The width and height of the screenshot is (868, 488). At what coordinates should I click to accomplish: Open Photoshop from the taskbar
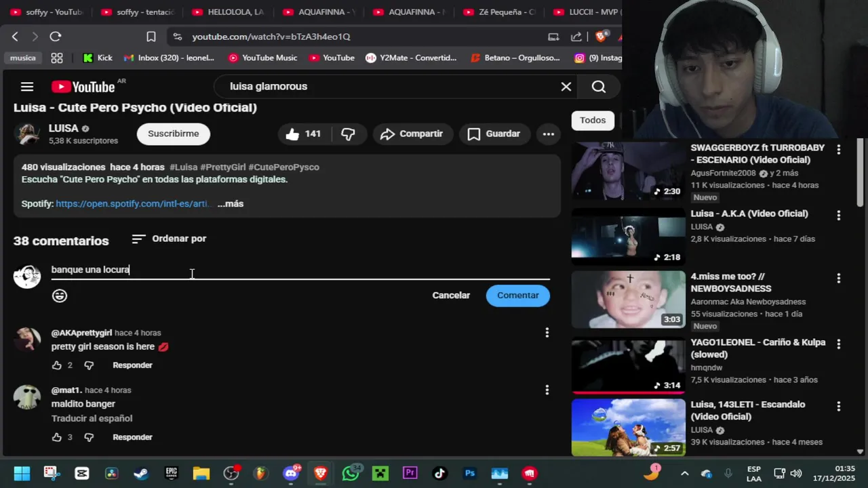tap(470, 473)
